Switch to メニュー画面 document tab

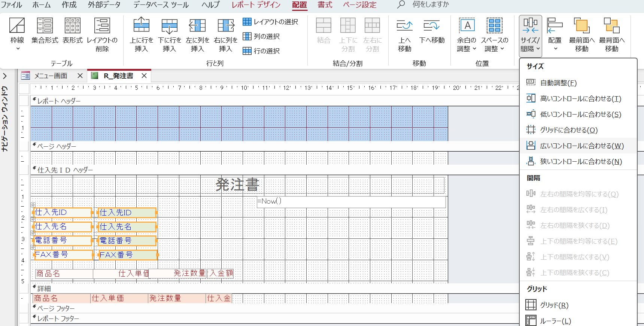coord(51,76)
